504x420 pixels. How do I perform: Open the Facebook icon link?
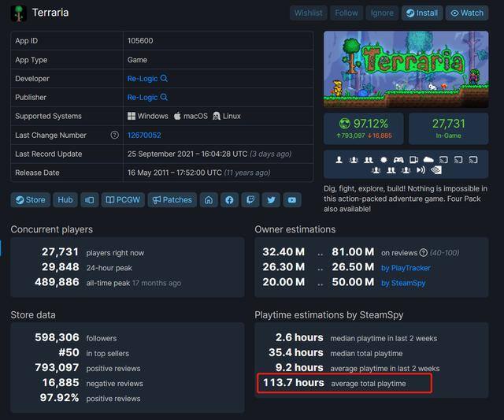pyautogui.click(x=229, y=199)
